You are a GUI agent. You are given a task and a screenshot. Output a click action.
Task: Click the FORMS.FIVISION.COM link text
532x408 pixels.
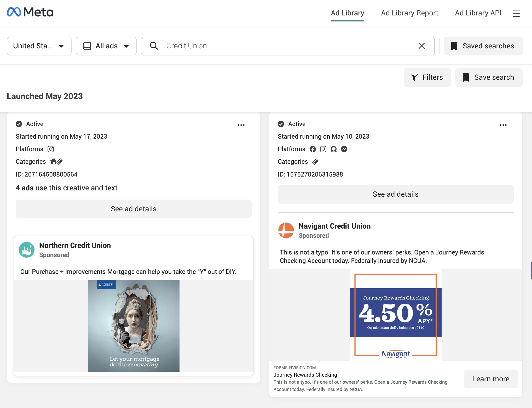[x=294, y=368]
